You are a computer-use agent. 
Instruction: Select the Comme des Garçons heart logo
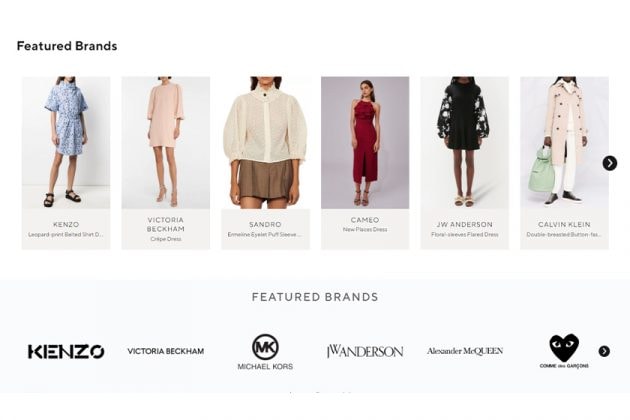pyautogui.click(x=564, y=351)
